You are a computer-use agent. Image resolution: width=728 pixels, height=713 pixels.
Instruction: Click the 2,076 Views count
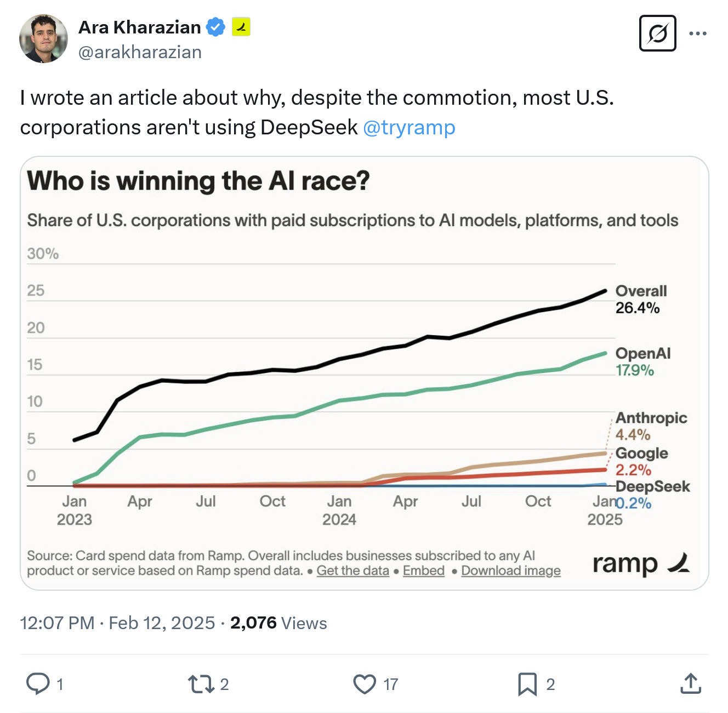pyautogui.click(x=278, y=623)
